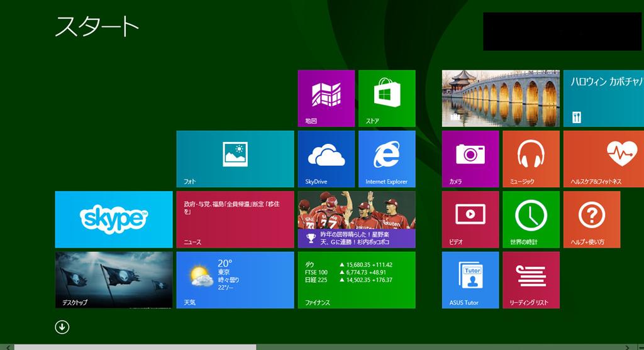Show all apps with the down arrow button

pyautogui.click(x=62, y=327)
